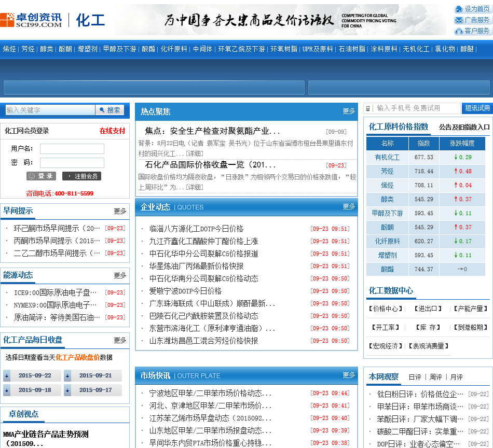Expand 更多 in the 热点聚焦 panel
The height and width of the screenshot is (448, 493).
pyautogui.click(x=349, y=111)
